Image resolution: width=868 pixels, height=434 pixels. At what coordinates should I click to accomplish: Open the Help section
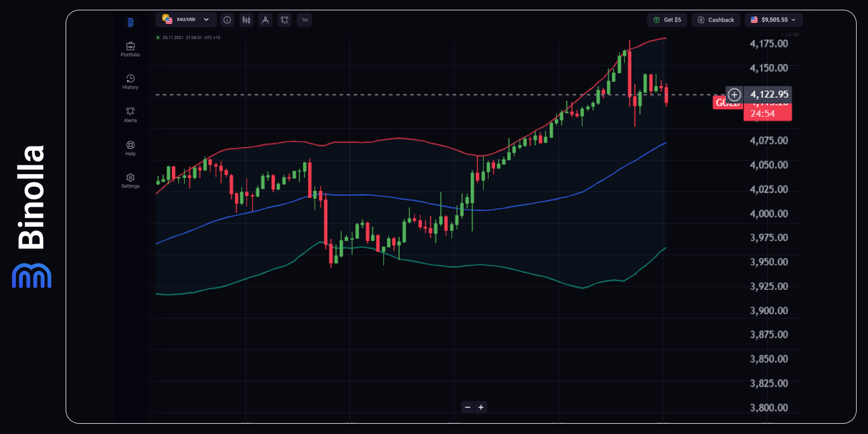(130, 148)
